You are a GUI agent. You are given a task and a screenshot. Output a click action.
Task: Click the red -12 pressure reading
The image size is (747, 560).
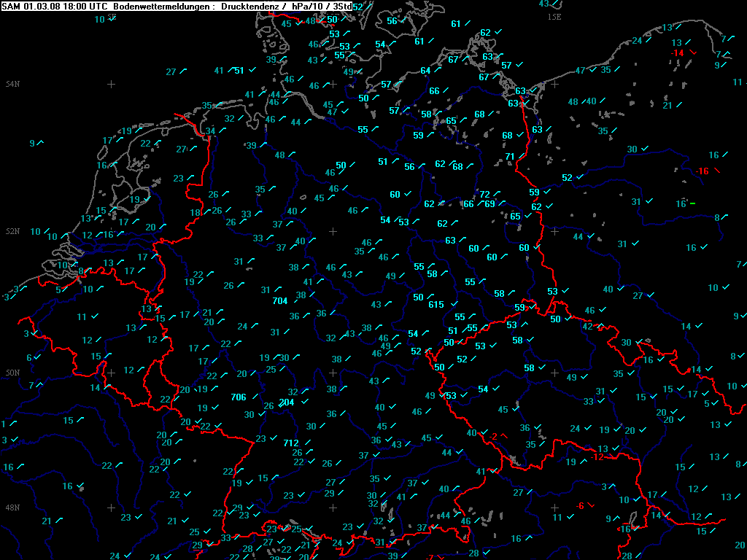pos(598,457)
